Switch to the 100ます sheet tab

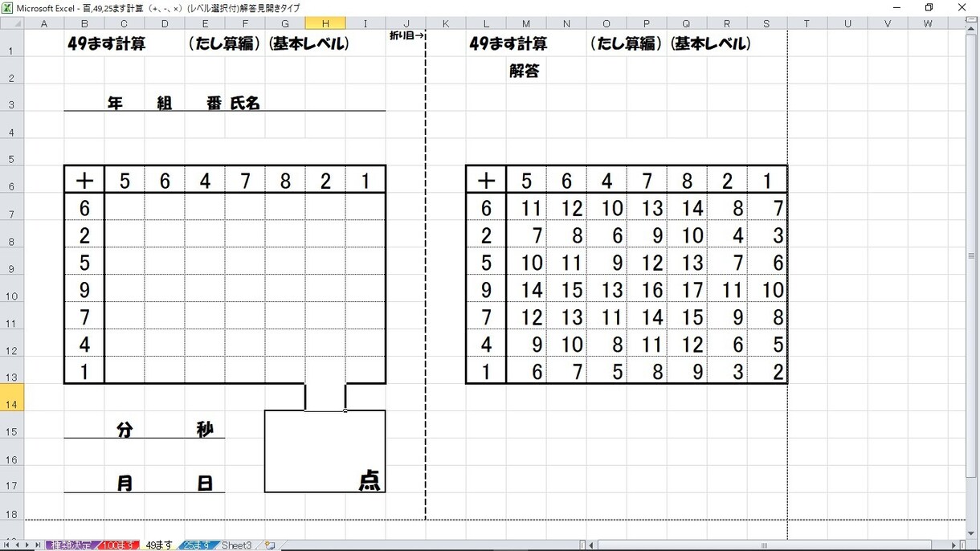(x=118, y=545)
